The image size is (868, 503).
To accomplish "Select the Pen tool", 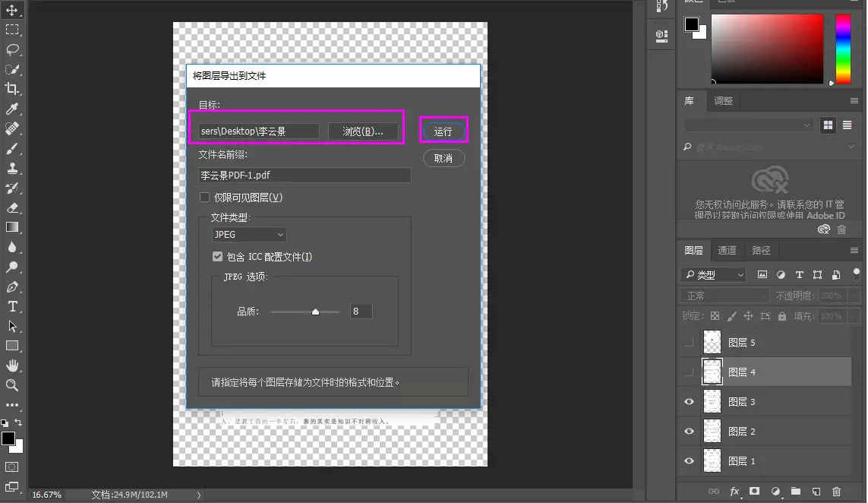I will click(x=12, y=286).
